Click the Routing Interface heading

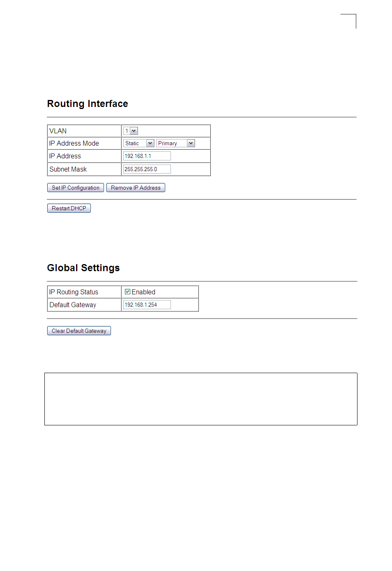tap(88, 104)
